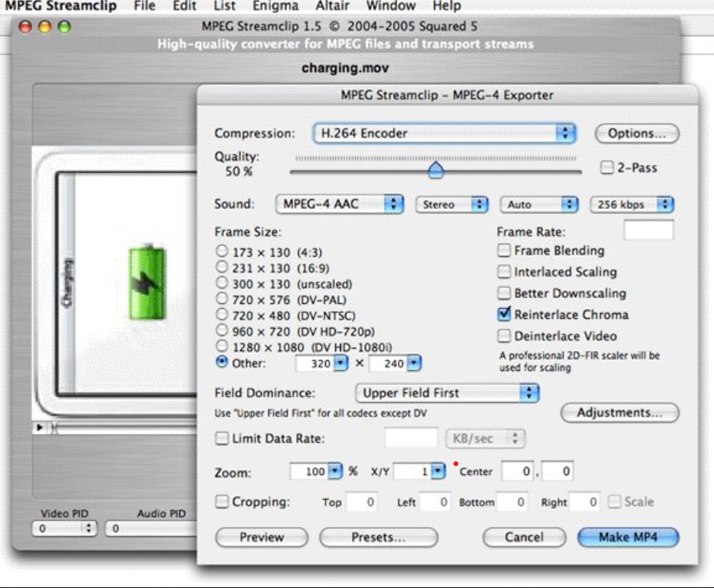Image resolution: width=714 pixels, height=588 pixels.
Task: Open the Enigma menu
Action: point(276,6)
